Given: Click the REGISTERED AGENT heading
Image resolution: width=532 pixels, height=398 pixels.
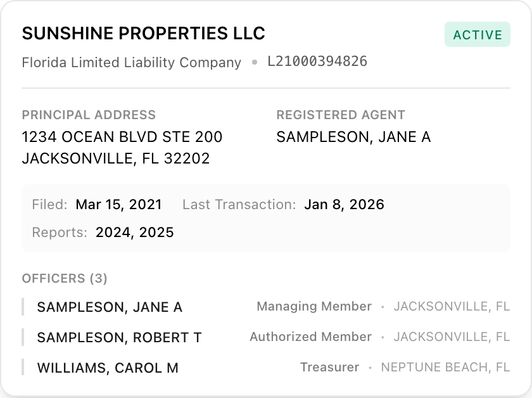Looking at the screenshot, I should 341,115.
